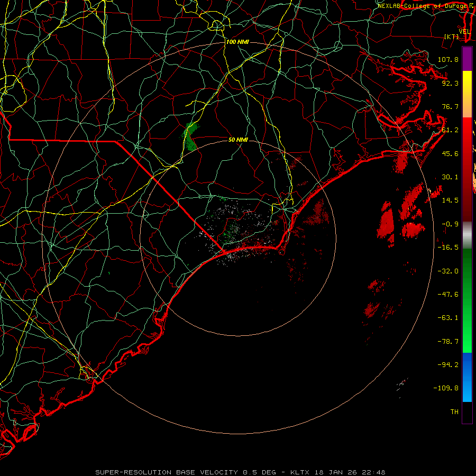Click the 92.3 legend value
476x476 pixels.
(x=450, y=83)
